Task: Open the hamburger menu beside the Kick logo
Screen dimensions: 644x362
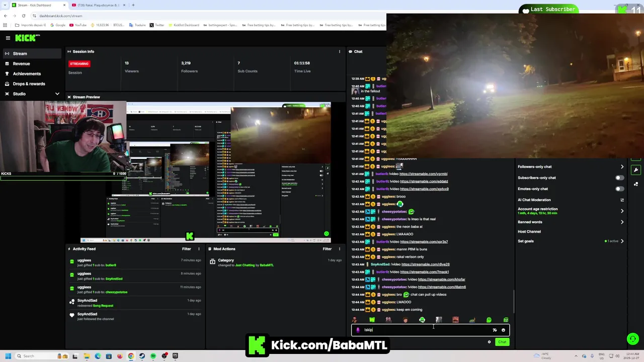Action: tap(8, 38)
